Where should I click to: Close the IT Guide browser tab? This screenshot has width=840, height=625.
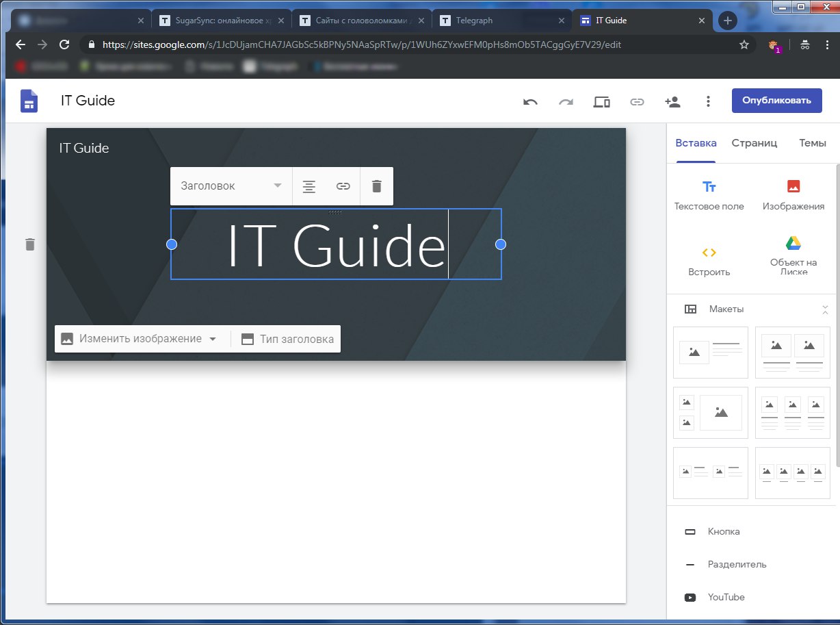tap(700, 21)
